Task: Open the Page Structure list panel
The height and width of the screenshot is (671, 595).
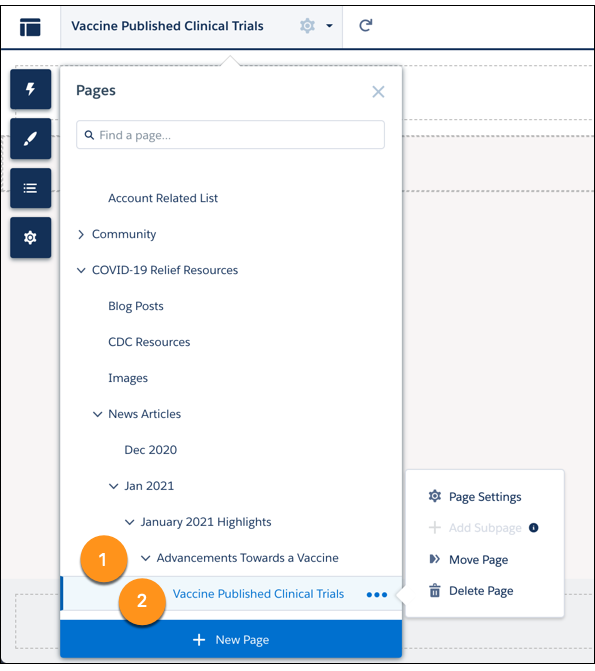Action: point(30,188)
